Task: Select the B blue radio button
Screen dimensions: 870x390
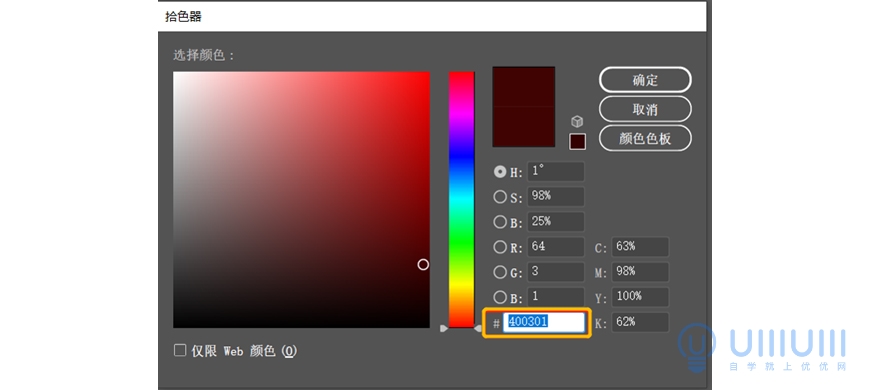Action: pos(500,297)
